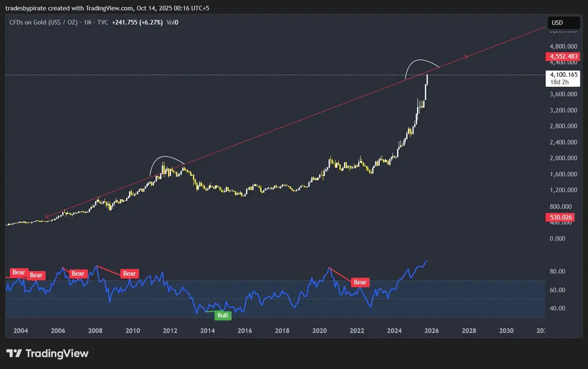Image resolution: width=588 pixels, height=369 pixels.
Task: Click the 2012 time axis label
Action: pyautogui.click(x=170, y=331)
